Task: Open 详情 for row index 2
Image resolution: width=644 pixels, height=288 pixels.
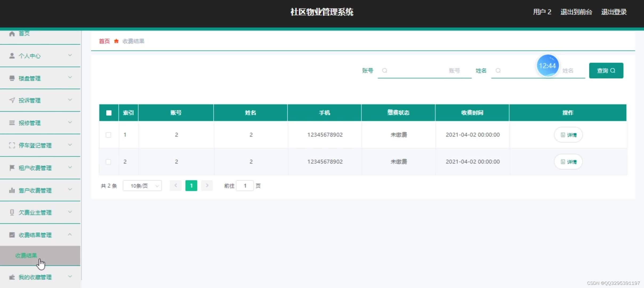Action: coord(568,162)
